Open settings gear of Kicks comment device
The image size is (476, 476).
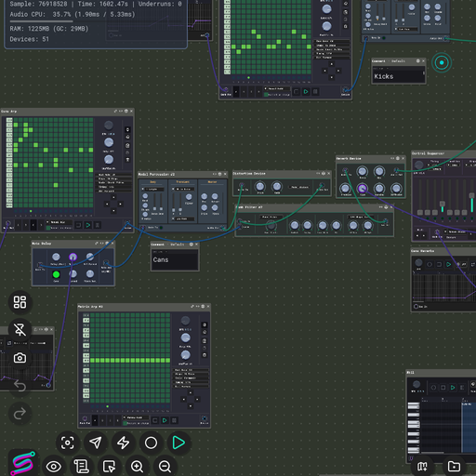click(418, 61)
